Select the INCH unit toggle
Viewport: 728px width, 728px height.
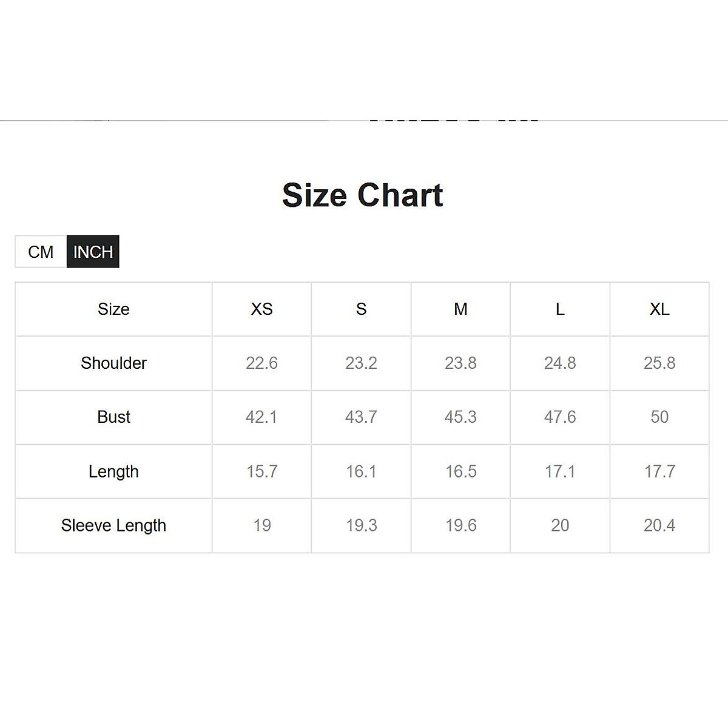click(93, 252)
